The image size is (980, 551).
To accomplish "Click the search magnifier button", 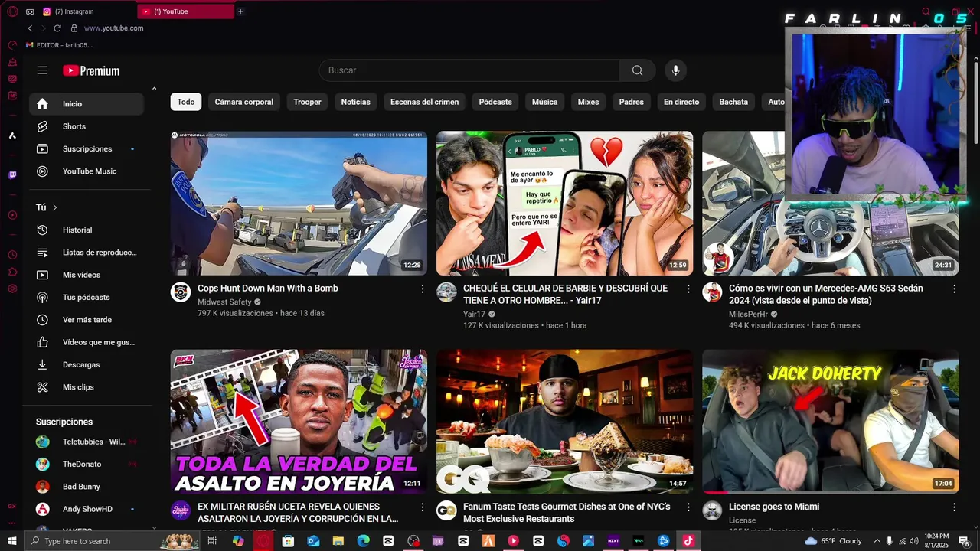I will click(637, 70).
